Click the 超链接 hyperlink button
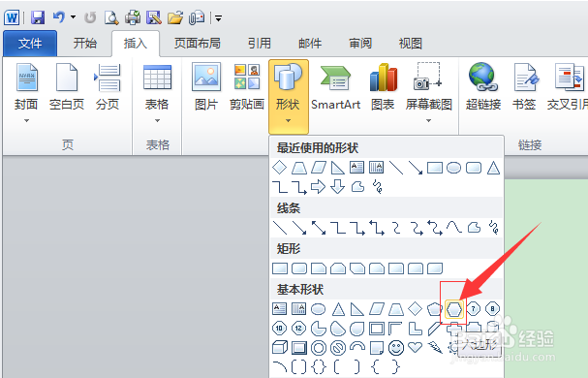The image size is (588, 378). pyautogui.click(x=483, y=87)
